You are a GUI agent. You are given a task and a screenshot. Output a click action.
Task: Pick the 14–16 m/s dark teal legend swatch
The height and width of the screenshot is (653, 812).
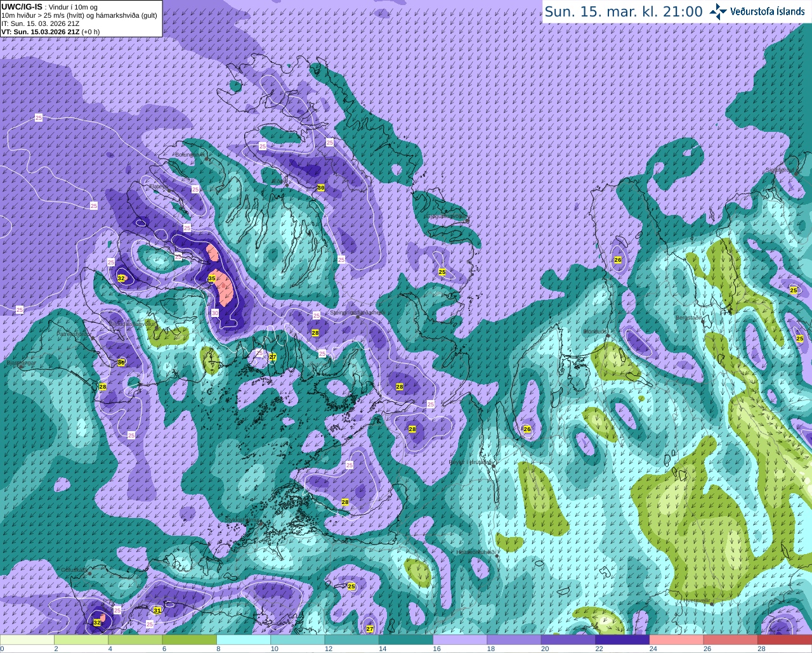pos(406,640)
